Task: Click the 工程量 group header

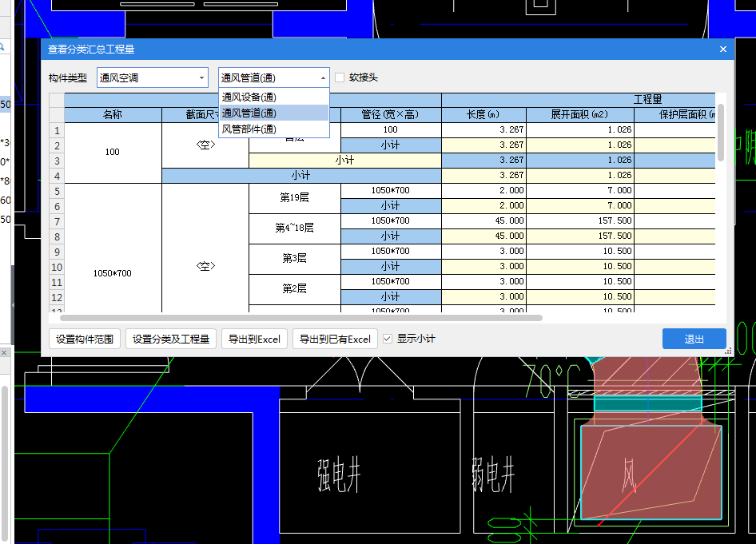Action: 579,100
